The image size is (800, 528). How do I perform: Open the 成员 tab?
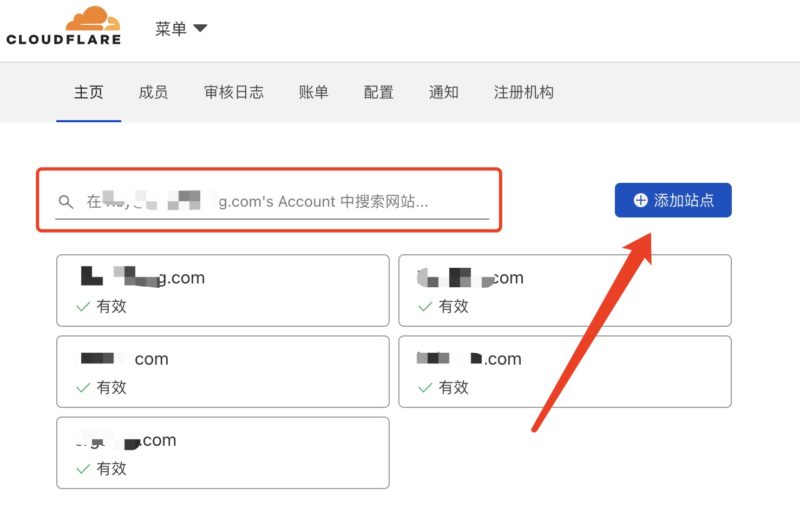coord(153,92)
